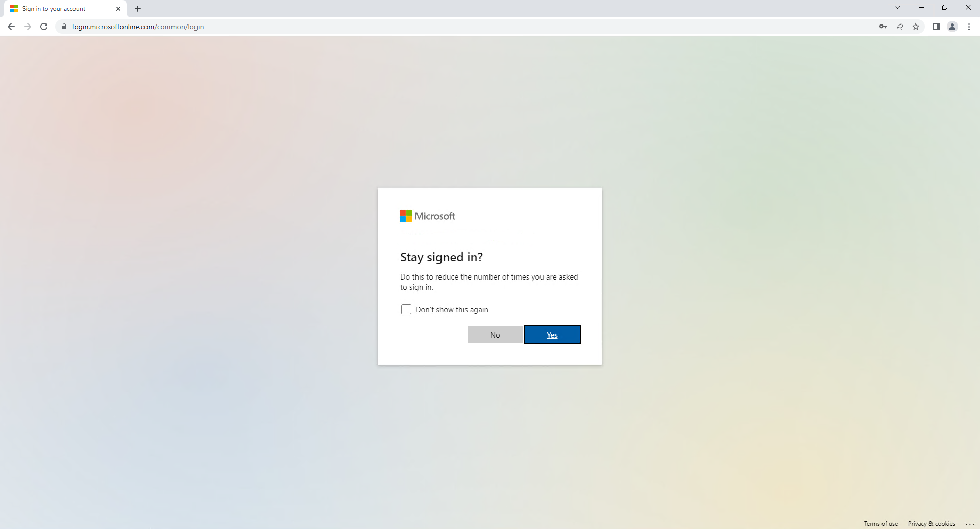
Task: Reload the Microsoft login page
Action: point(44,27)
